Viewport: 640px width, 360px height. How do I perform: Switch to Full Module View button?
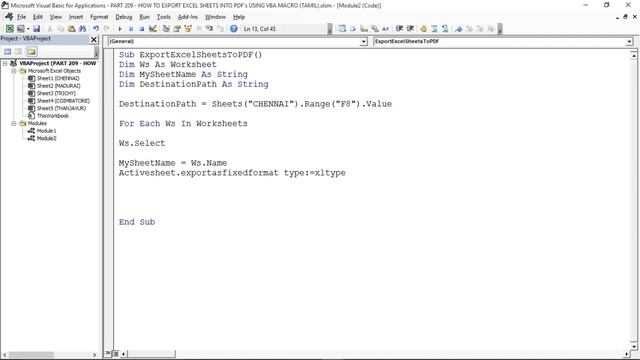(x=116, y=353)
